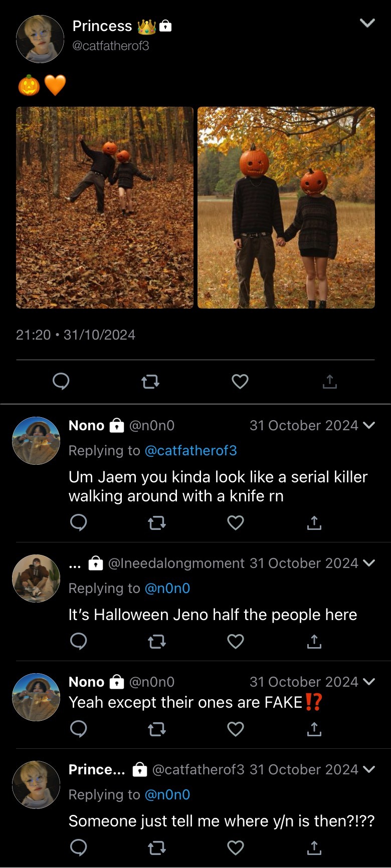Like the 'ones are FAKE' reply

(x=236, y=729)
